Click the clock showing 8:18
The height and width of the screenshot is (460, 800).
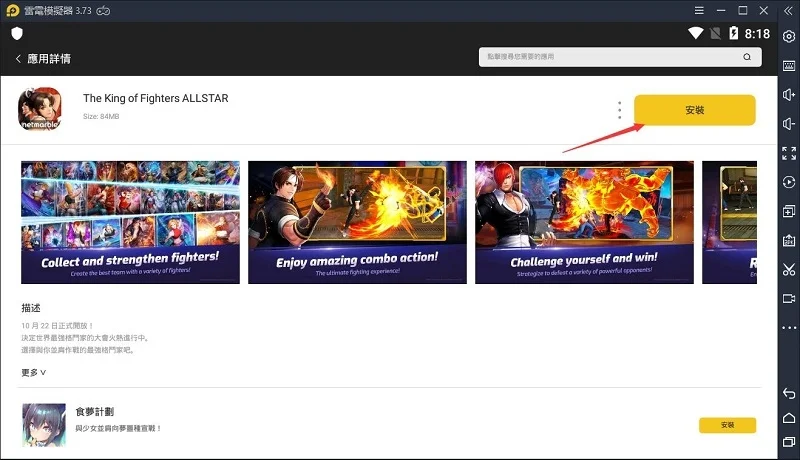coord(757,34)
